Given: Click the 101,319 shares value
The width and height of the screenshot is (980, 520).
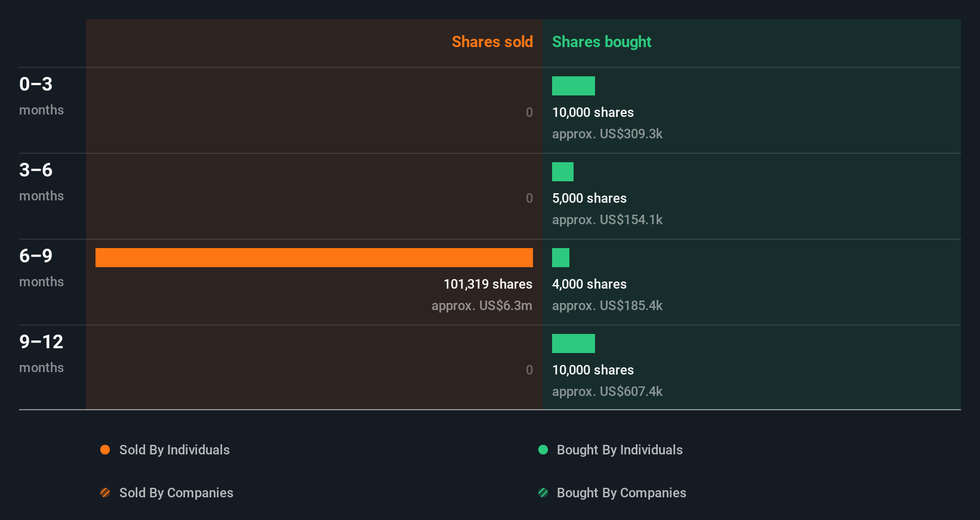Looking at the screenshot, I should click(488, 284).
